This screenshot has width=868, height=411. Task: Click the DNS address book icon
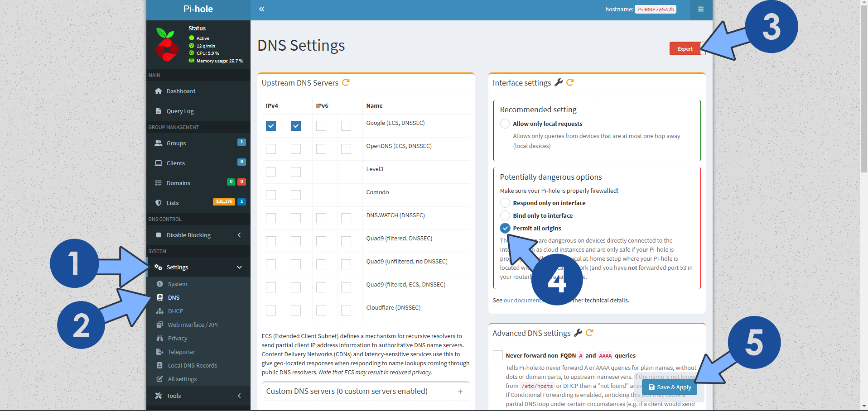160,297
